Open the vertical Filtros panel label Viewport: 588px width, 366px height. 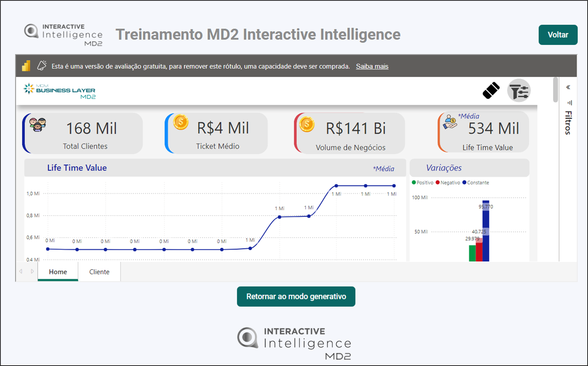[x=568, y=123]
